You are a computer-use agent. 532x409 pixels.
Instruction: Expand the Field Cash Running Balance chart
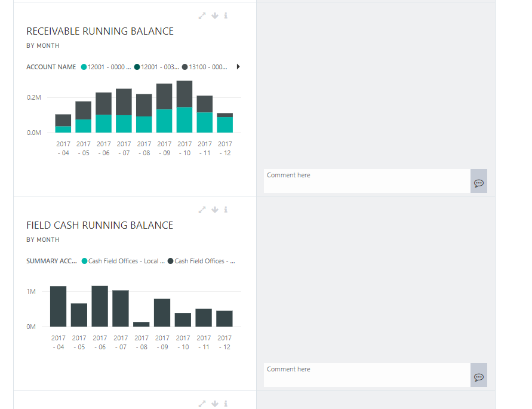[202, 210]
